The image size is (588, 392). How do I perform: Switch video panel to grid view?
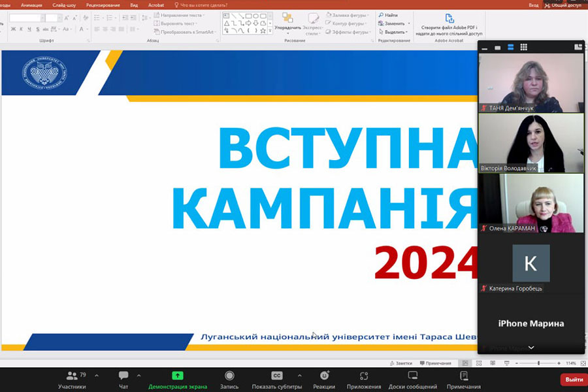tap(523, 47)
